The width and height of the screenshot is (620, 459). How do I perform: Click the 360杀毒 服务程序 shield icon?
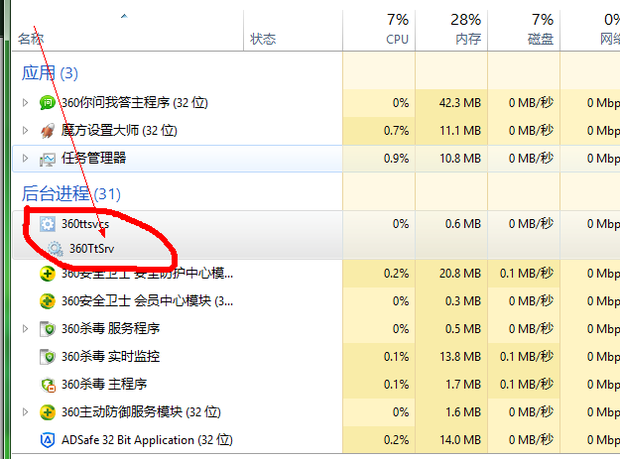click(47, 329)
